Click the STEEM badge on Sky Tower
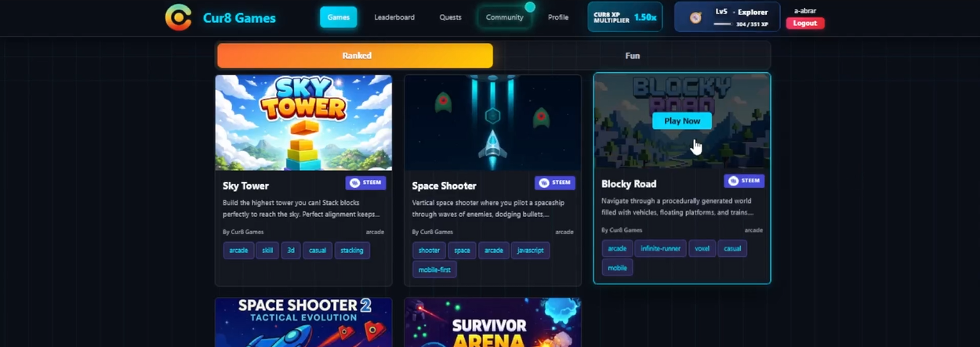The image size is (980, 347). point(366,183)
